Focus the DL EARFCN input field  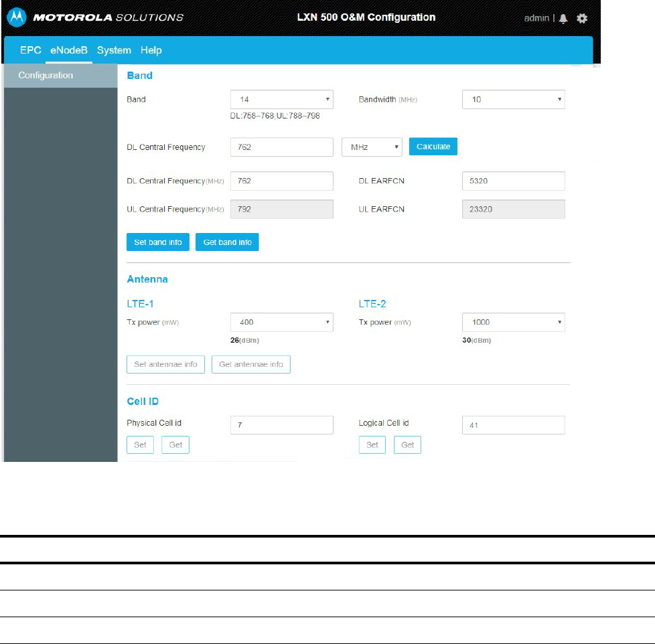coord(514,181)
